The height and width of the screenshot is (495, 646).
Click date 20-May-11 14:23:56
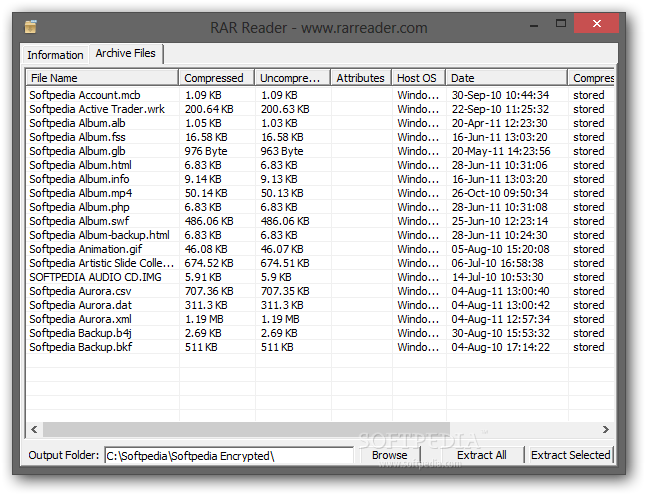click(x=501, y=151)
